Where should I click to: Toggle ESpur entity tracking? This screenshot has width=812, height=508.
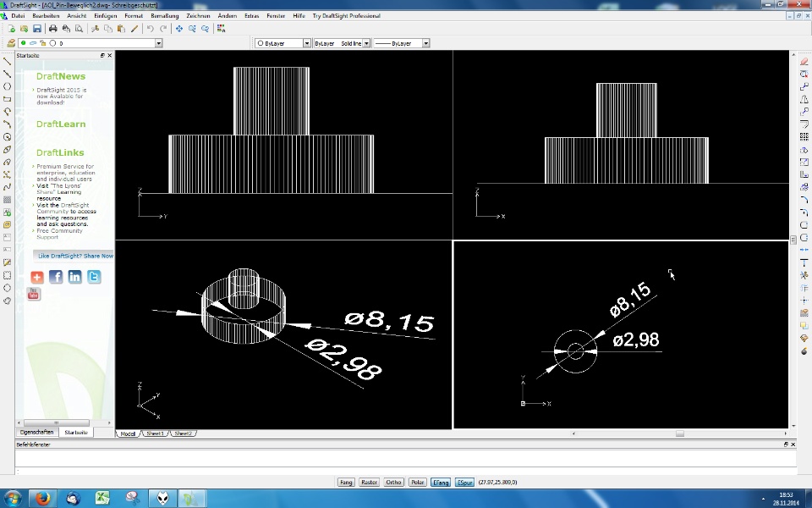(464, 482)
